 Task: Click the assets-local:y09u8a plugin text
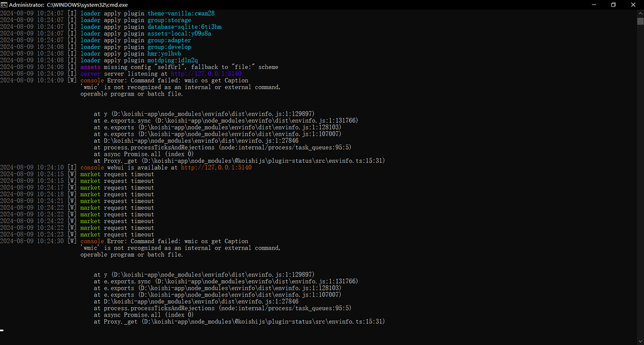point(179,33)
